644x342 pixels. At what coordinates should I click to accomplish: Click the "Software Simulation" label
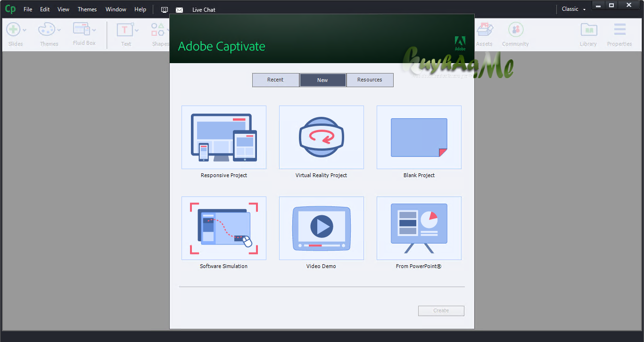pos(224,266)
